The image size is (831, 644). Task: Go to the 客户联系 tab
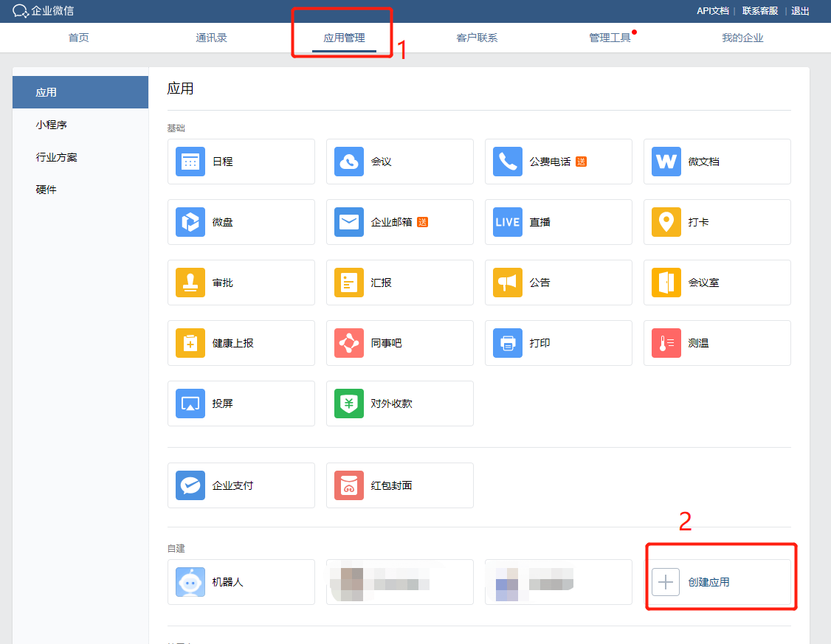click(x=477, y=38)
